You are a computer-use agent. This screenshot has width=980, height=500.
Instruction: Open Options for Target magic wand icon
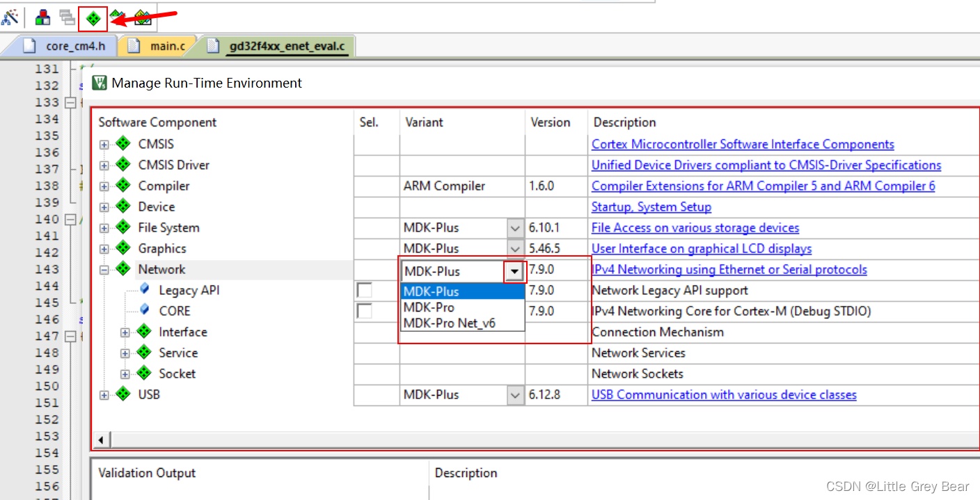(10, 17)
